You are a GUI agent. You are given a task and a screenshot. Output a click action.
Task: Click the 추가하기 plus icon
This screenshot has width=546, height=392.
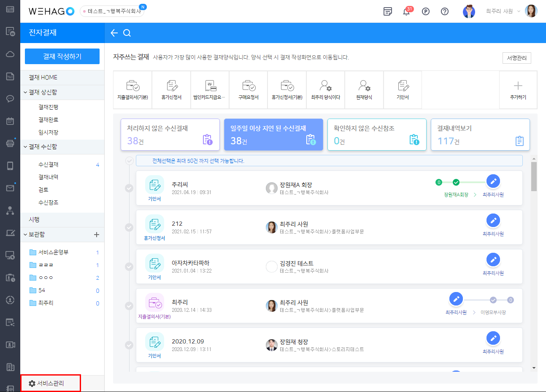tap(518, 86)
